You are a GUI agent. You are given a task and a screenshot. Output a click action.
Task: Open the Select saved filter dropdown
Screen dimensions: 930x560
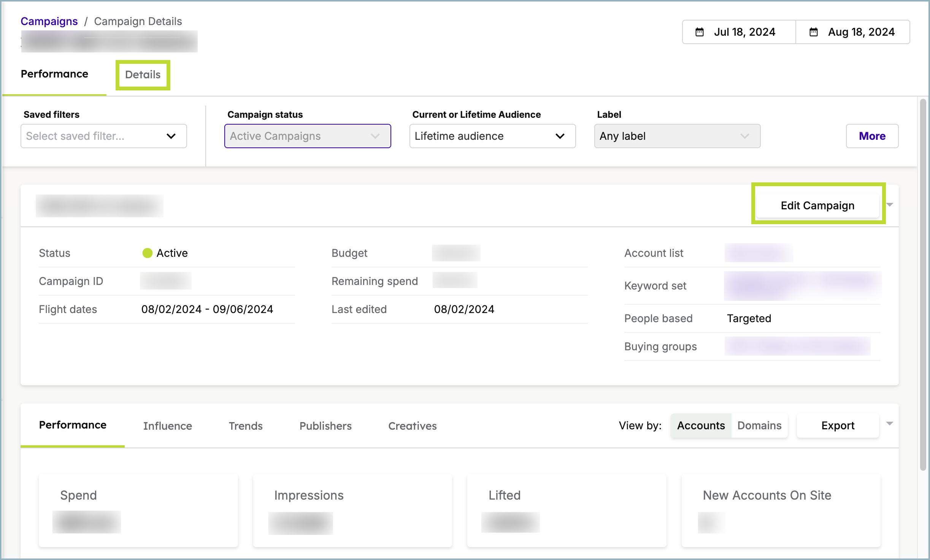pyautogui.click(x=103, y=136)
